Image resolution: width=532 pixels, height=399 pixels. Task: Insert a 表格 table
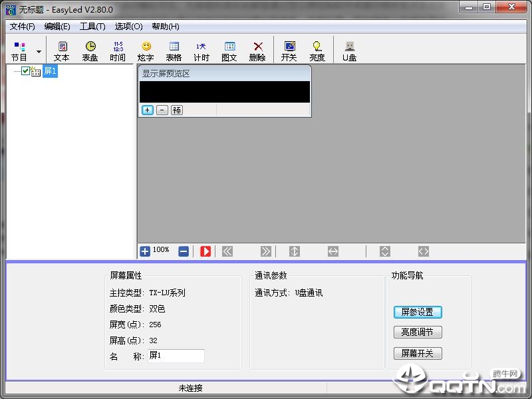[174, 51]
